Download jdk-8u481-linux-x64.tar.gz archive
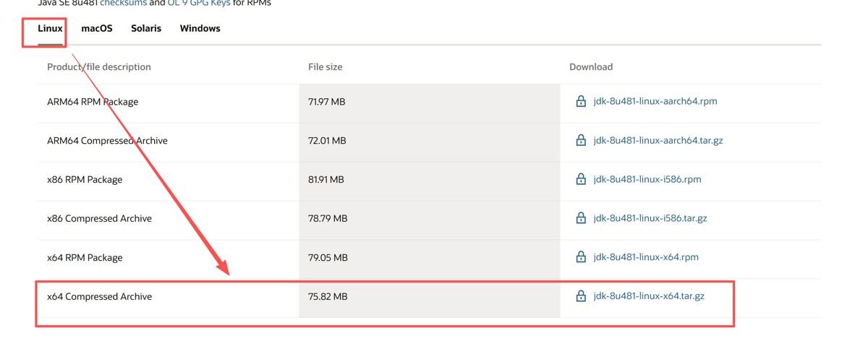This screenshot has height=341, width=868. (649, 296)
